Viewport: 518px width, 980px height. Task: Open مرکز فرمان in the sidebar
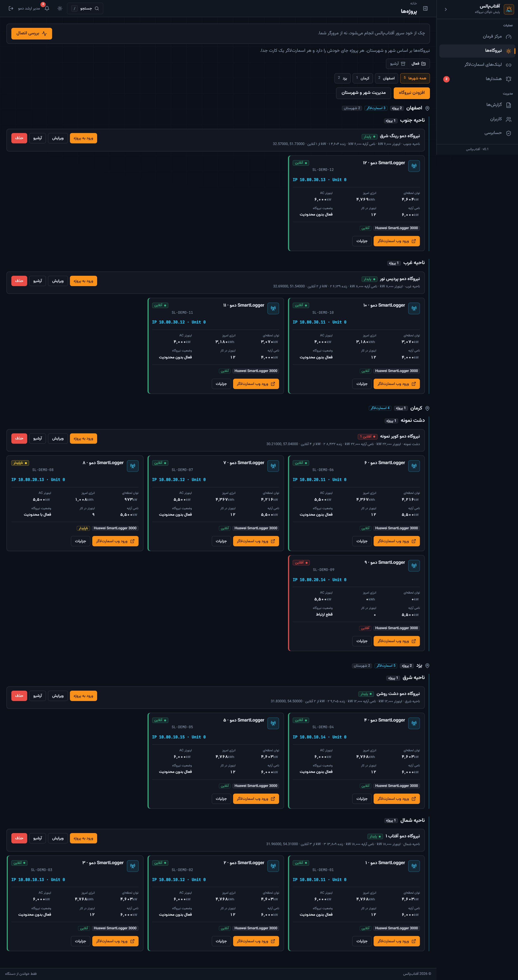tap(477, 36)
